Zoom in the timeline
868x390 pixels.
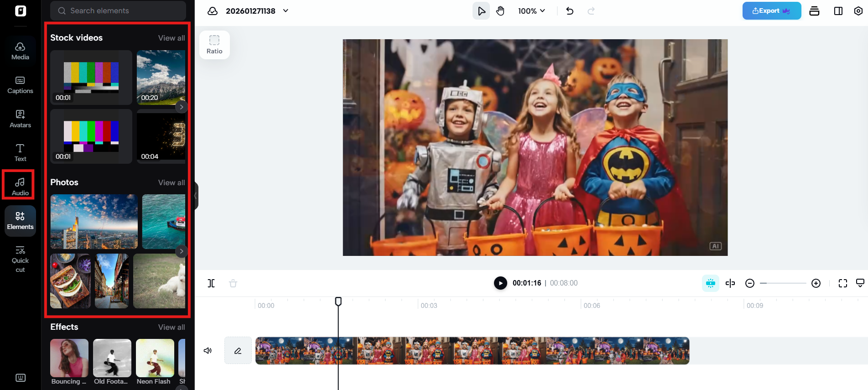point(816,283)
